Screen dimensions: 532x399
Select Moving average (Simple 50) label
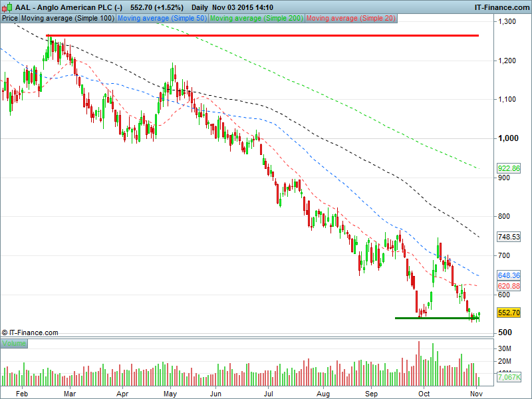162,19
